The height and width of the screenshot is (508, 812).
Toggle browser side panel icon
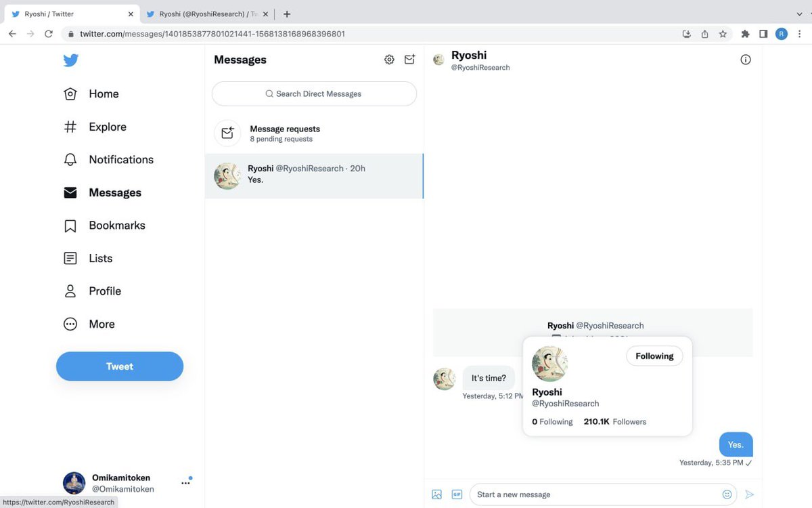coord(763,34)
